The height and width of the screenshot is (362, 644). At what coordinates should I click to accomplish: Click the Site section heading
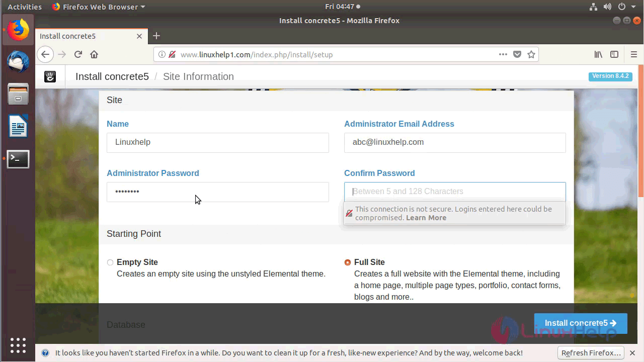114,100
